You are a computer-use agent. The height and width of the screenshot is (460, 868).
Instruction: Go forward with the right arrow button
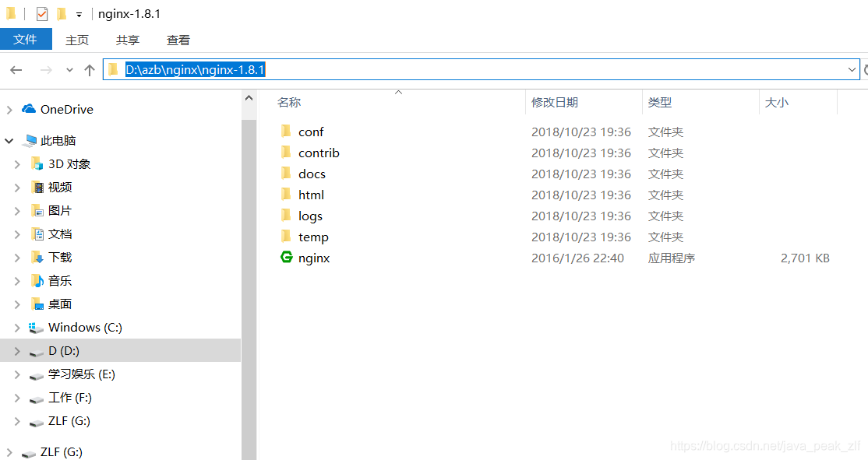tap(46, 70)
